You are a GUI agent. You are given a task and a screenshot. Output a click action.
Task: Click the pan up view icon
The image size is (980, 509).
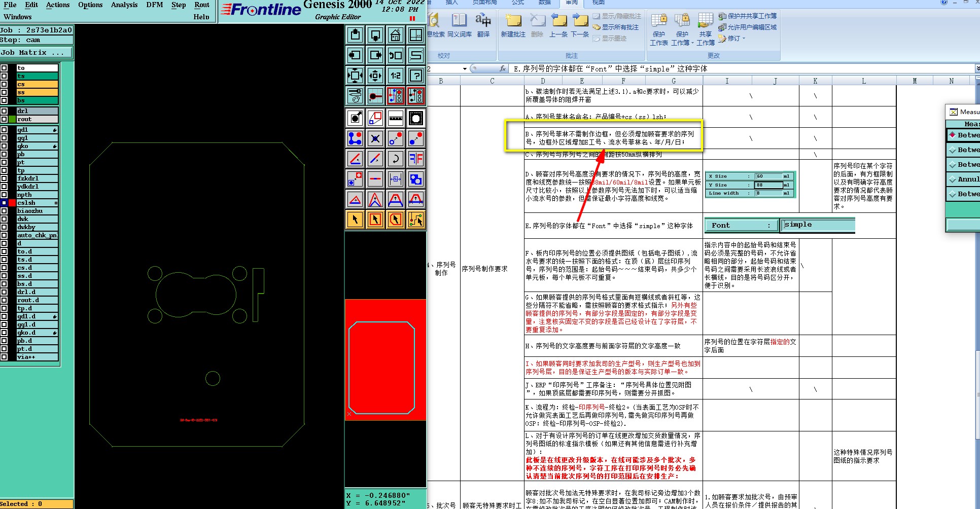pyautogui.click(x=355, y=35)
